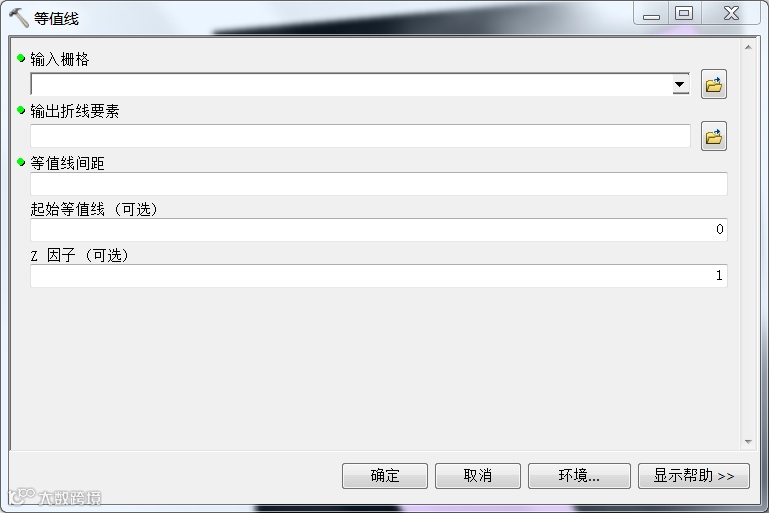Open the 环境... settings button
This screenshot has height=513, width=769.
(579, 476)
